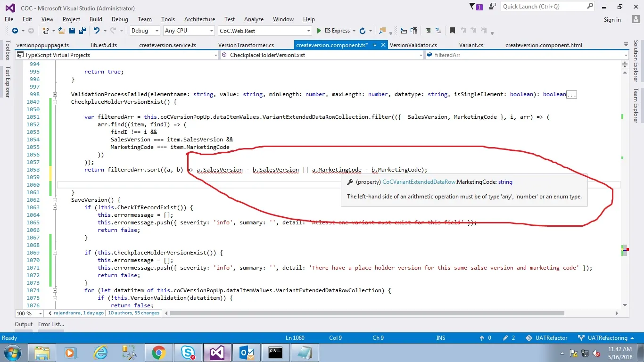
Task: Open the Solution Configurations Debug dropdown
Action: click(146, 31)
